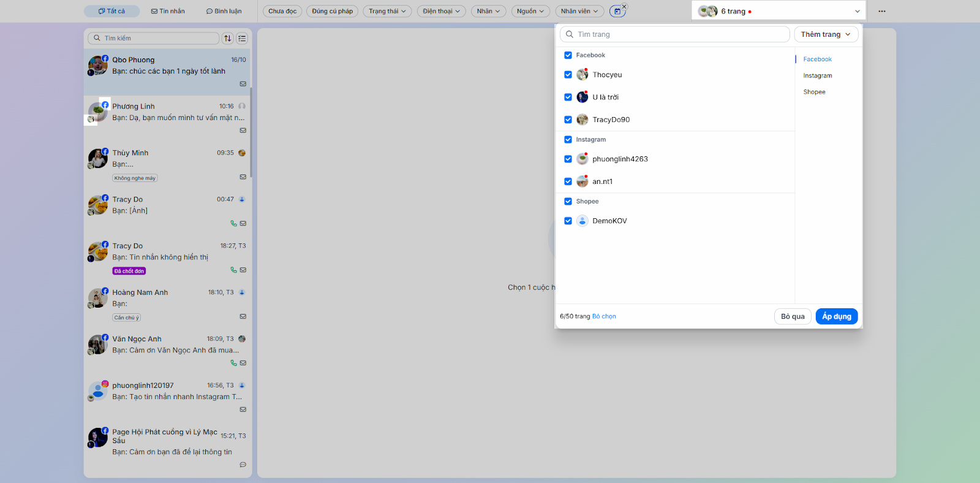Jump to Shopee section in side list
This screenshot has width=980, height=483.
(x=814, y=92)
